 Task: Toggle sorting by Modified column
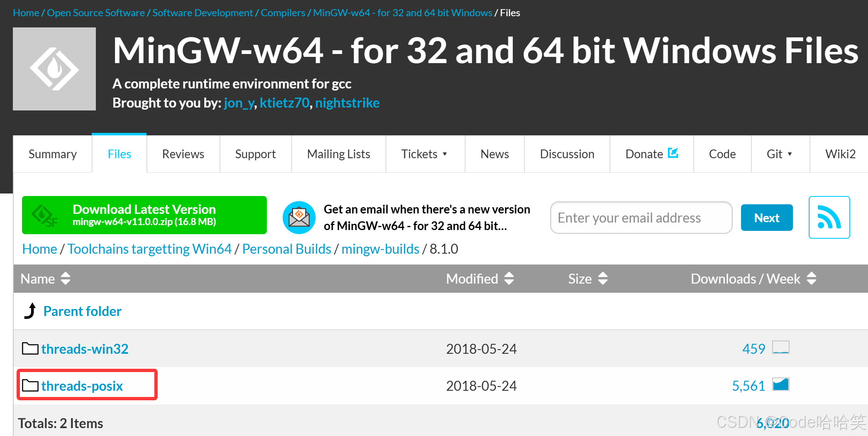pyautogui.click(x=509, y=279)
